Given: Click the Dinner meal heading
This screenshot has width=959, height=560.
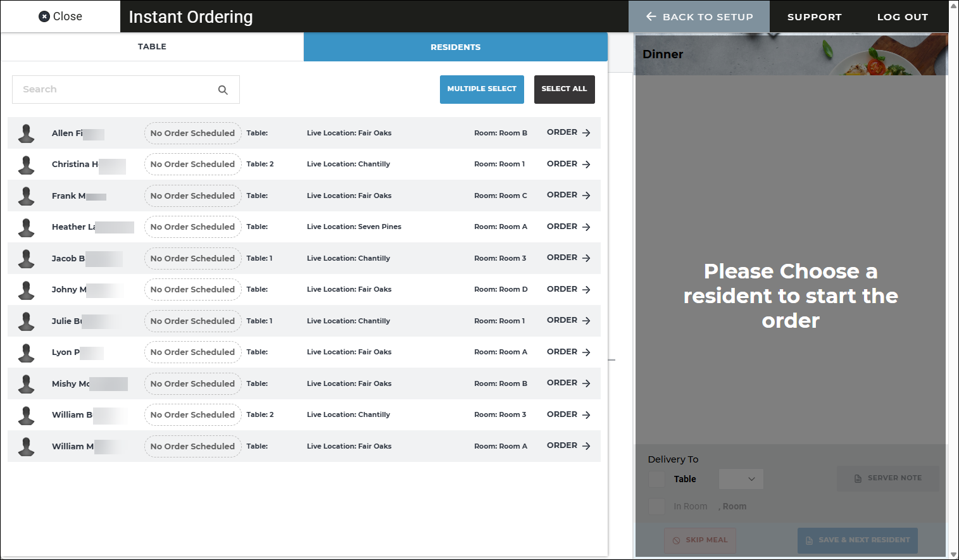Looking at the screenshot, I should (663, 54).
